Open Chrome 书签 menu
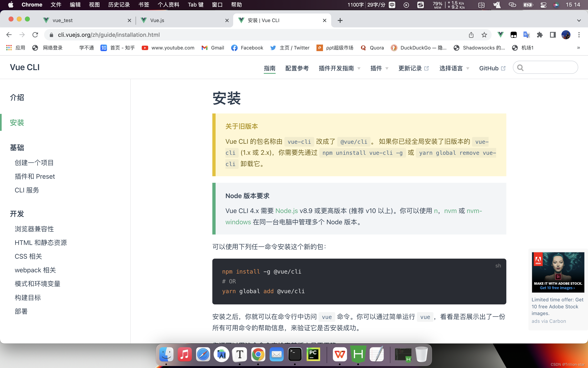Screen dimensions: 588x368 tap(144, 5)
